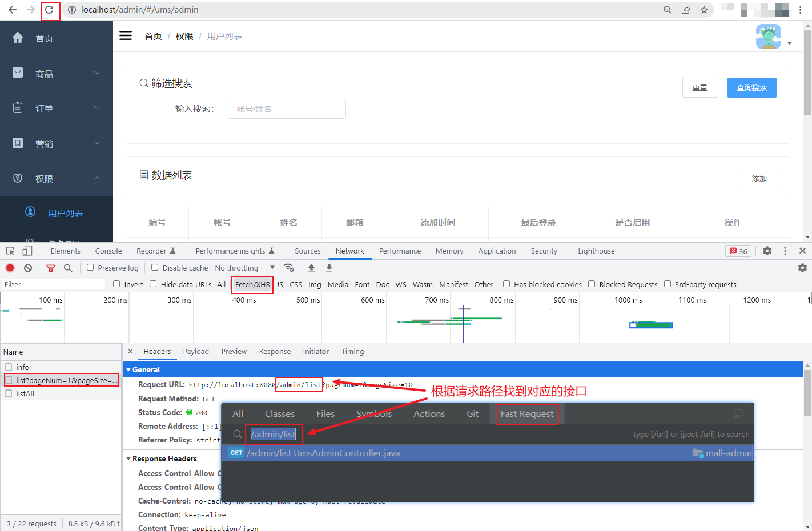Expand the 营销 sidebar menu
The width and height of the screenshot is (812, 531).
57,143
